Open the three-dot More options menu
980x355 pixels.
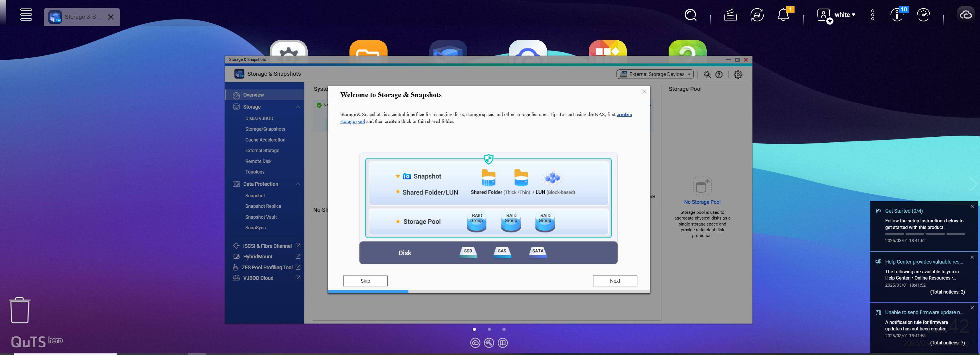pos(873,15)
